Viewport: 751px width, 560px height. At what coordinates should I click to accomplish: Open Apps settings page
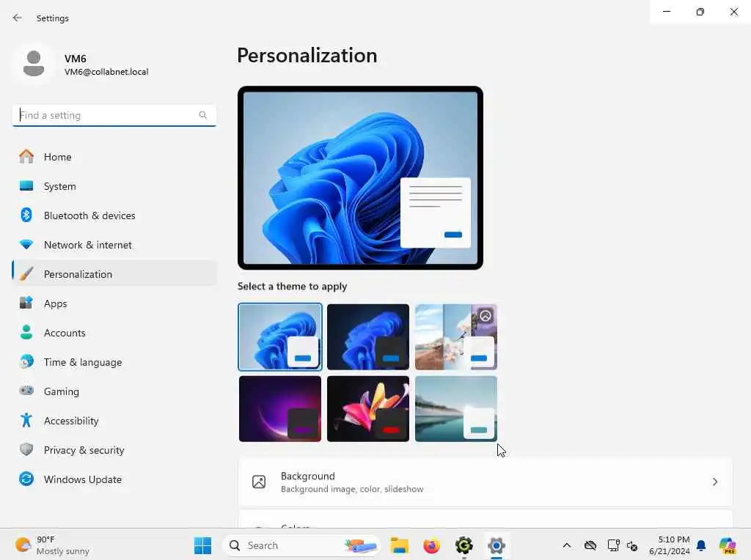click(x=114, y=303)
